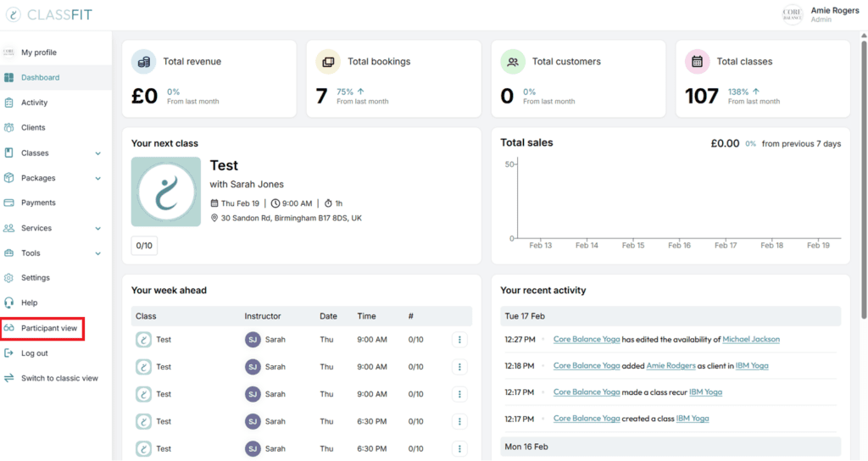Click the Settings gear icon
The width and height of the screenshot is (868, 461).
coord(9,278)
